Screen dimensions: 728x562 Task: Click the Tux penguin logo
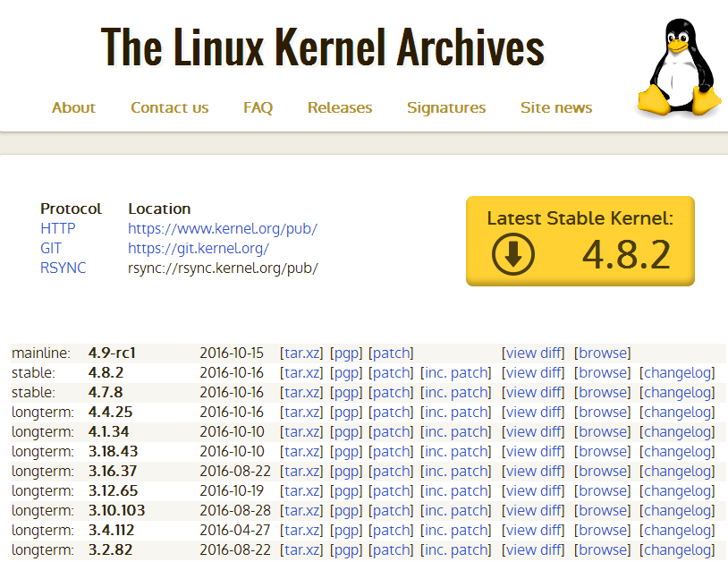(679, 67)
